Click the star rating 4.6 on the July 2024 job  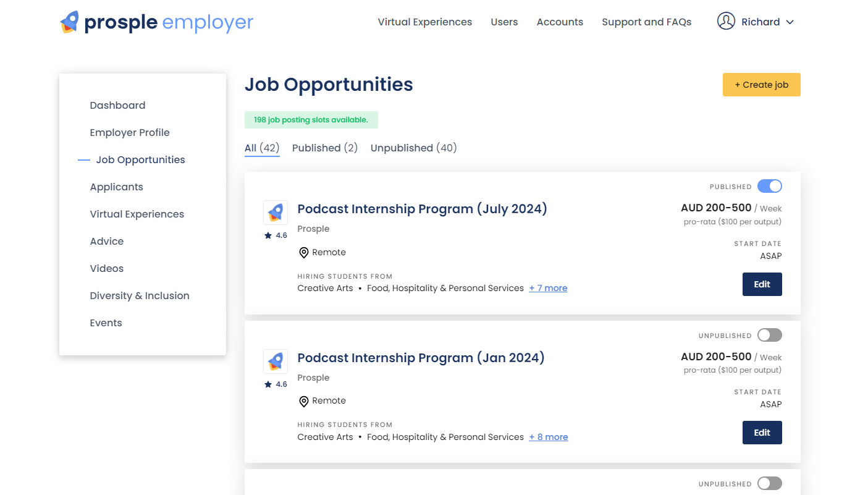[276, 235]
